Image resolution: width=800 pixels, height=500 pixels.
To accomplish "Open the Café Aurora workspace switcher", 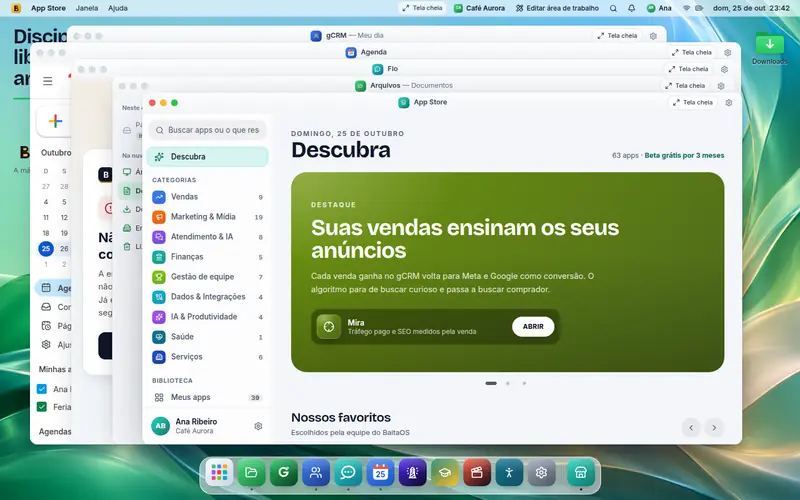I will (480, 8).
